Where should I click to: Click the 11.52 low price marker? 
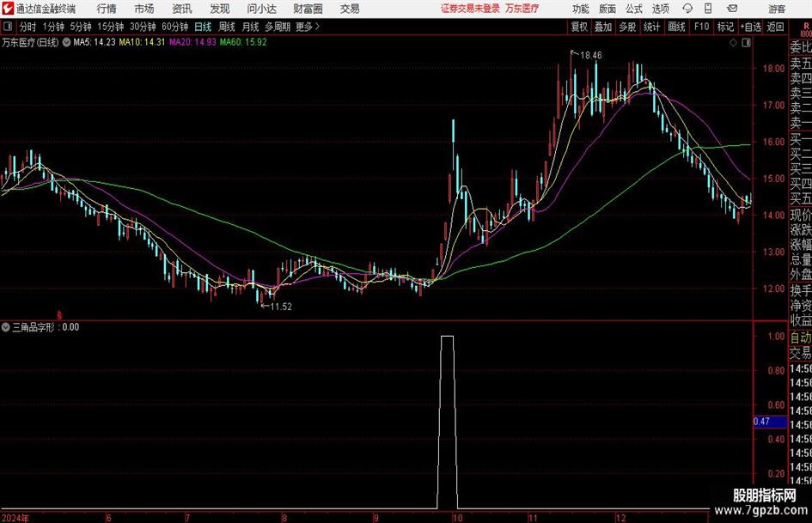pos(281,307)
